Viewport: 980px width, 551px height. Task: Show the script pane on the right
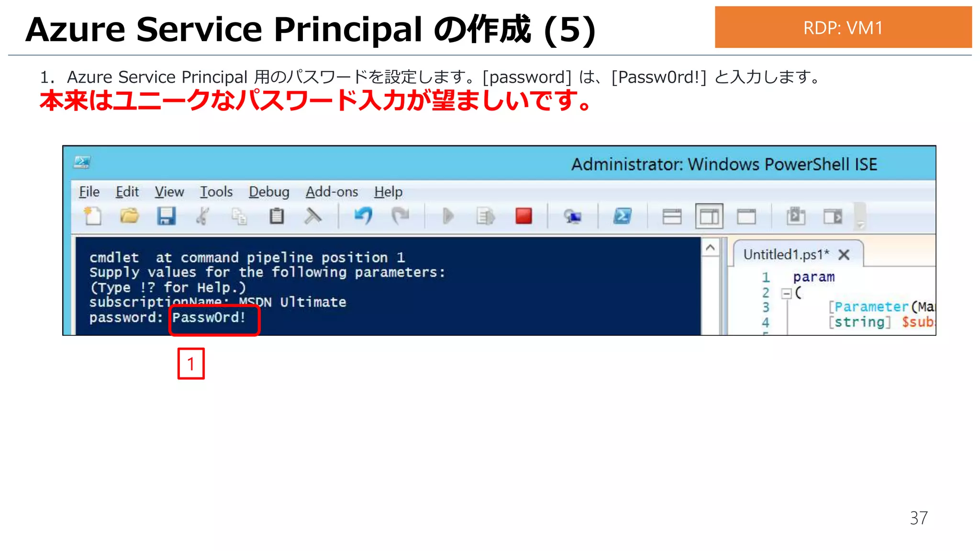(x=709, y=217)
